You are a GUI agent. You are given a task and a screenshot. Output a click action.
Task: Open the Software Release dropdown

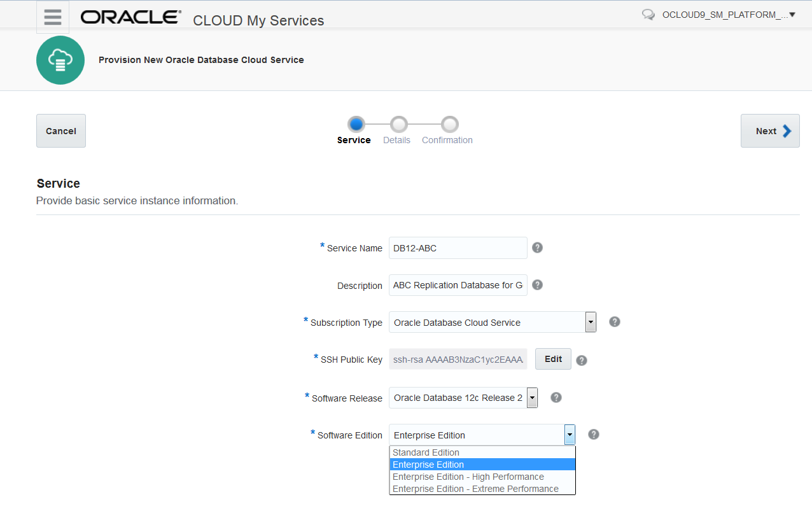pos(532,397)
